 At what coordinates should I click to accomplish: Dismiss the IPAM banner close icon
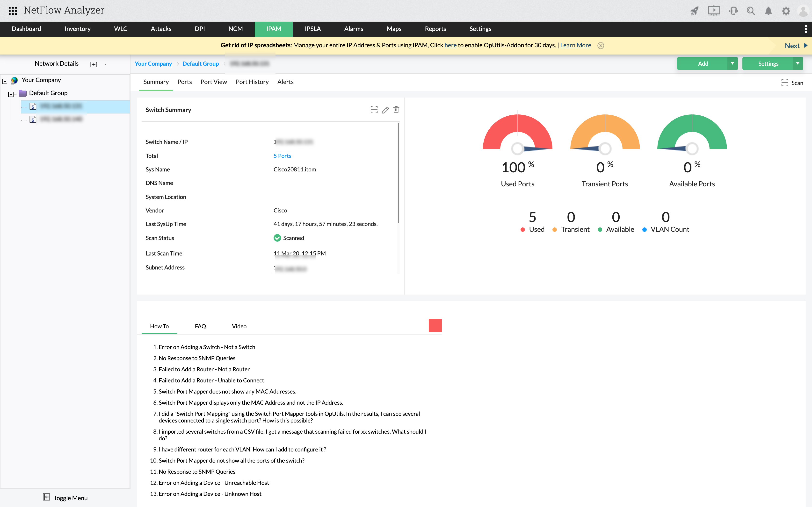pyautogui.click(x=601, y=46)
